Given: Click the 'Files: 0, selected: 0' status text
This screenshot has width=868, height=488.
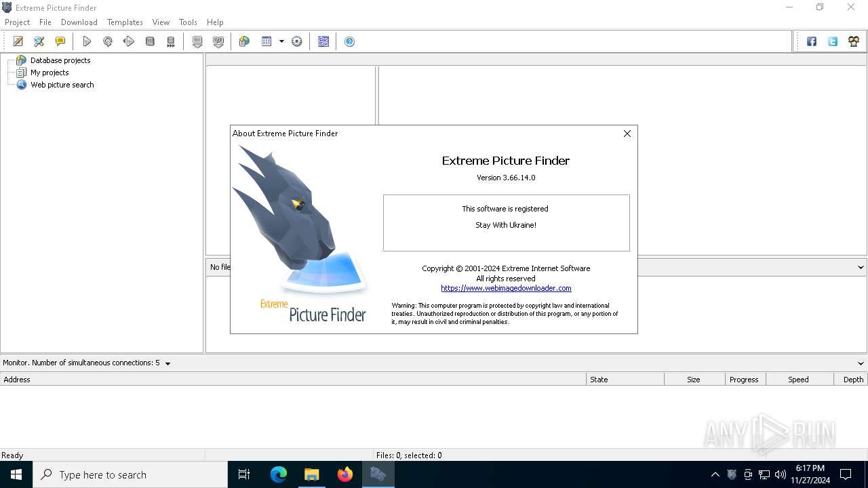Looking at the screenshot, I should (409, 455).
